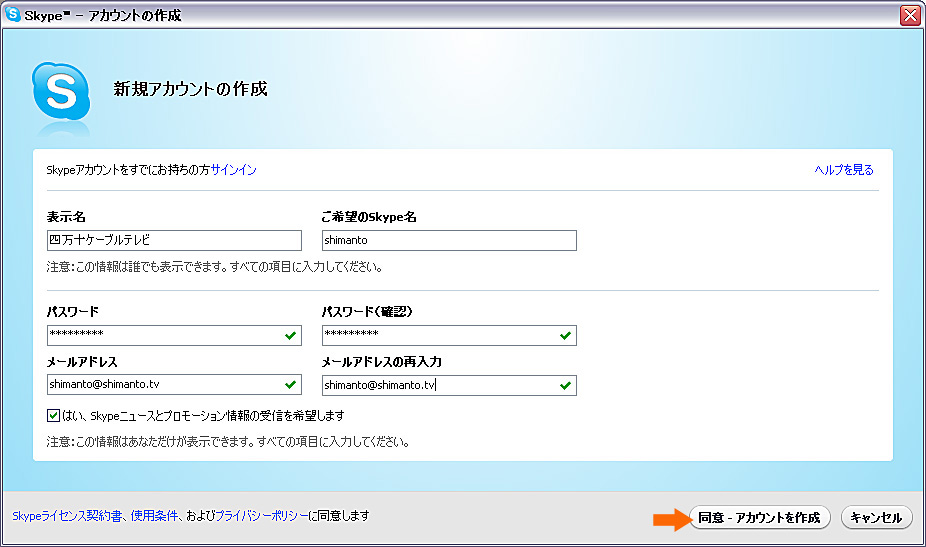This screenshot has width=926, height=547.
Task: Uncheck the Skypeニュース promotion checkbox
Action: coord(53,415)
